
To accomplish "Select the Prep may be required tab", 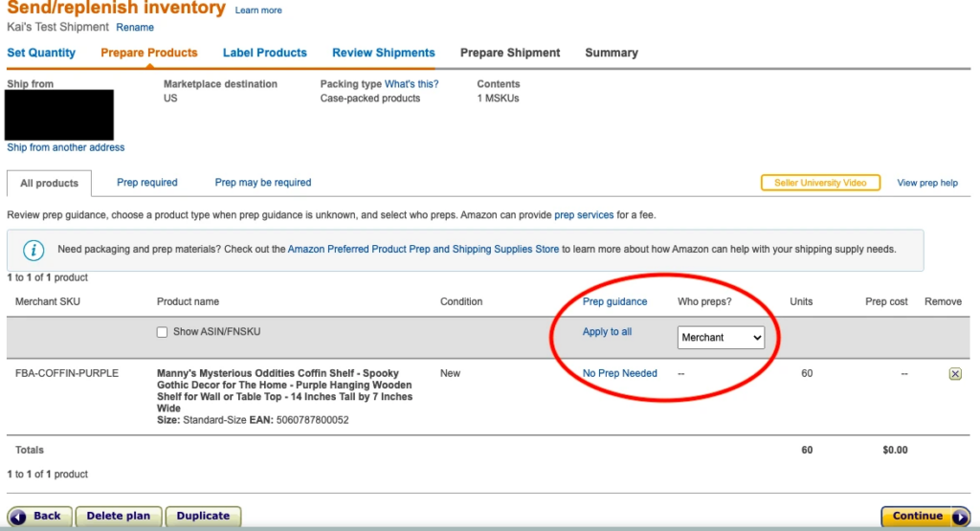I will click(263, 182).
